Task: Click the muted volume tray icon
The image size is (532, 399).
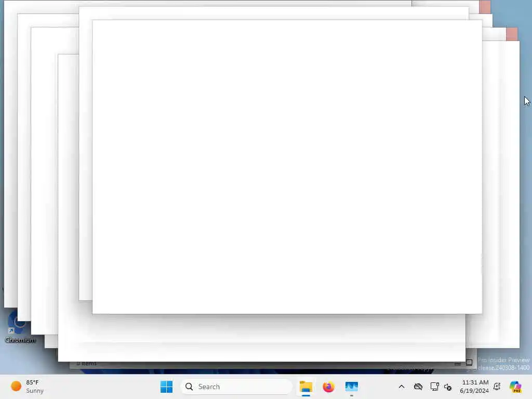Action: (x=447, y=387)
